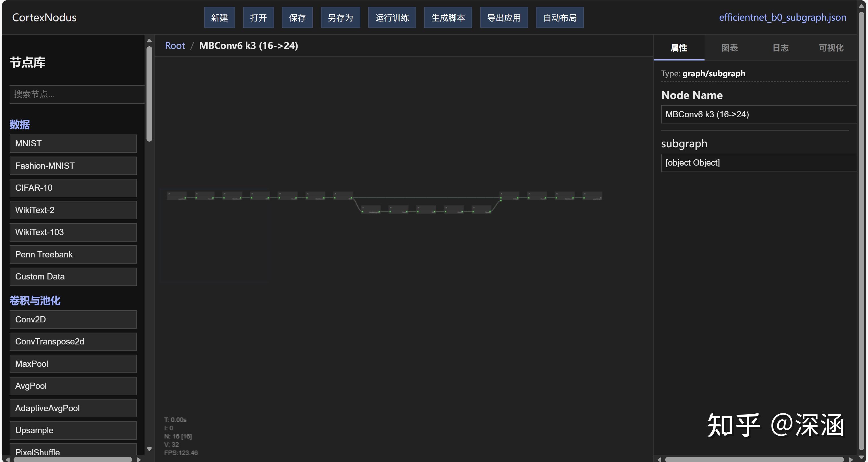Click first node in graph canvas
This screenshot has height=462, width=868.
[176, 196]
